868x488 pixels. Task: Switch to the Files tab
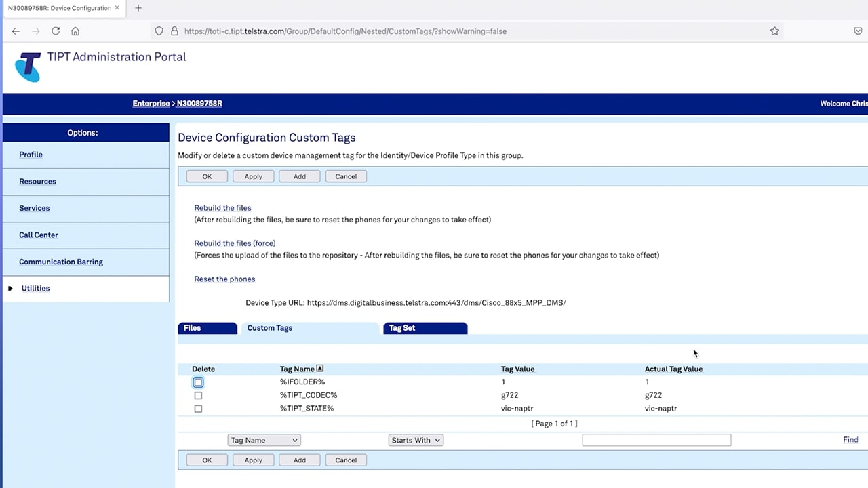click(193, 328)
